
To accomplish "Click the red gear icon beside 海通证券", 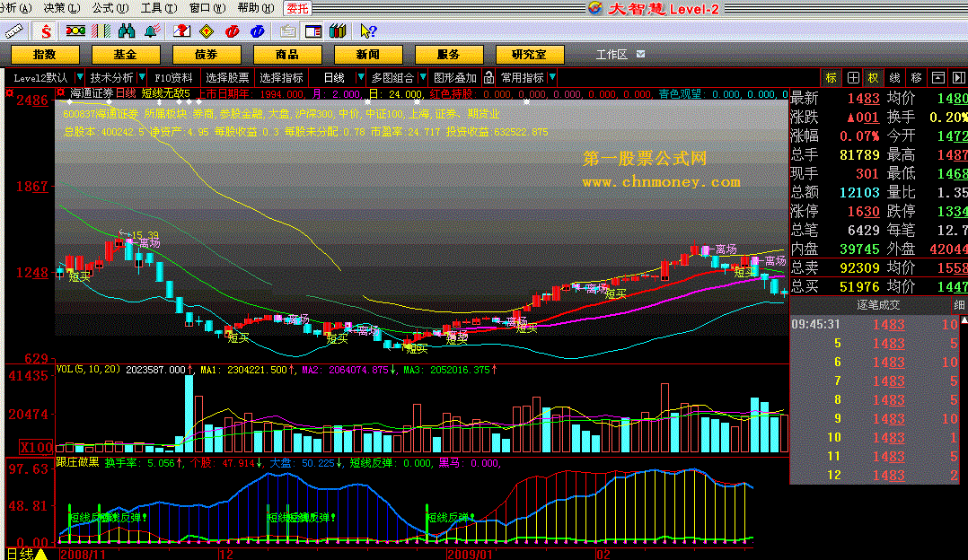I will pyautogui.click(x=60, y=93).
